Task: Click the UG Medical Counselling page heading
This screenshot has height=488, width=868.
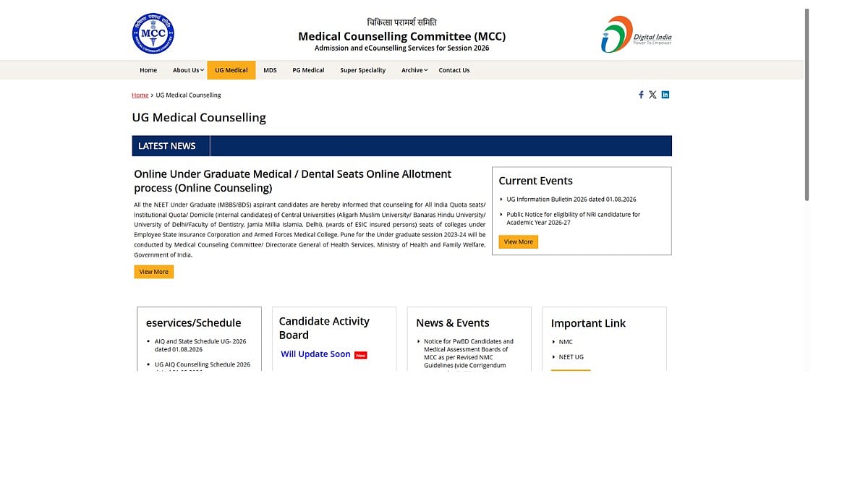Action: click(199, 118)
